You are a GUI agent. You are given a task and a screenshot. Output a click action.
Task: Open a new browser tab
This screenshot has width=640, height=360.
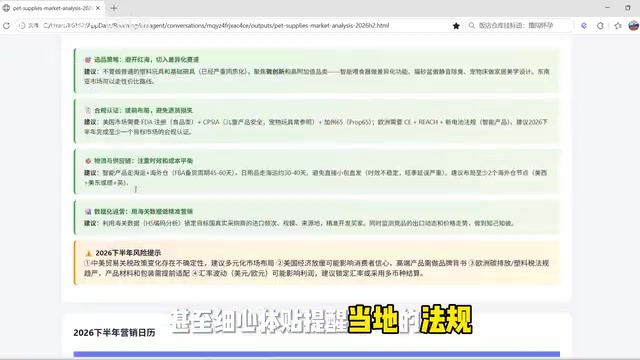(114, 8)
